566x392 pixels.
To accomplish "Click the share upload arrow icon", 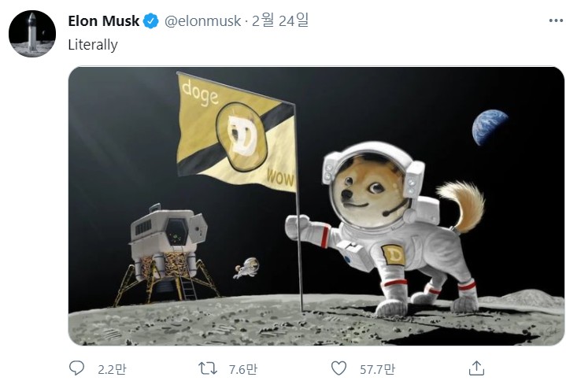I will (476, 368).
